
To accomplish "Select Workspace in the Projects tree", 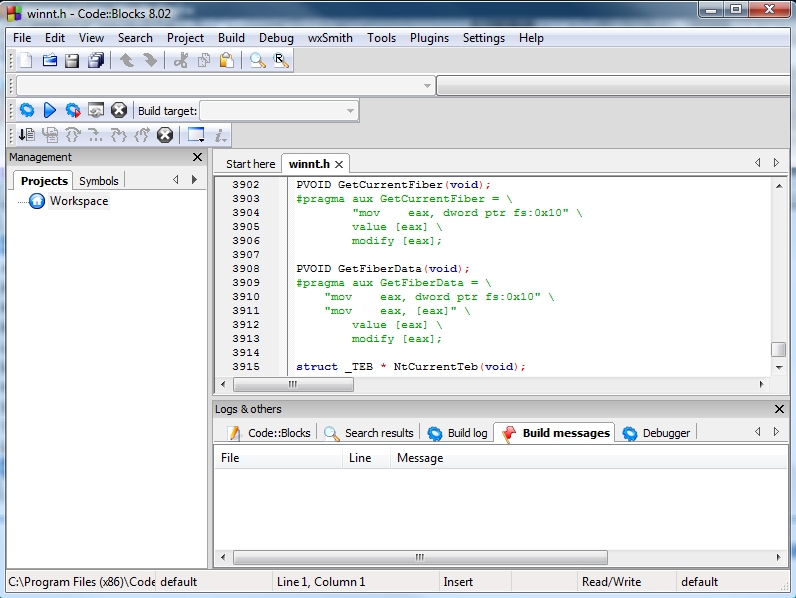I will (x=78, y=201).
